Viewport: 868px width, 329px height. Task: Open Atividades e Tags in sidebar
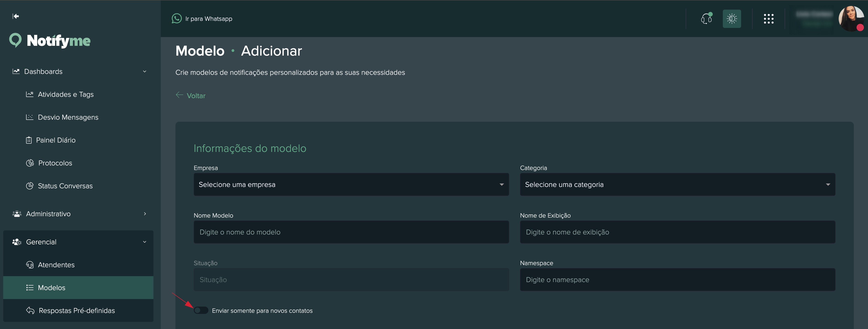[66, 94]
